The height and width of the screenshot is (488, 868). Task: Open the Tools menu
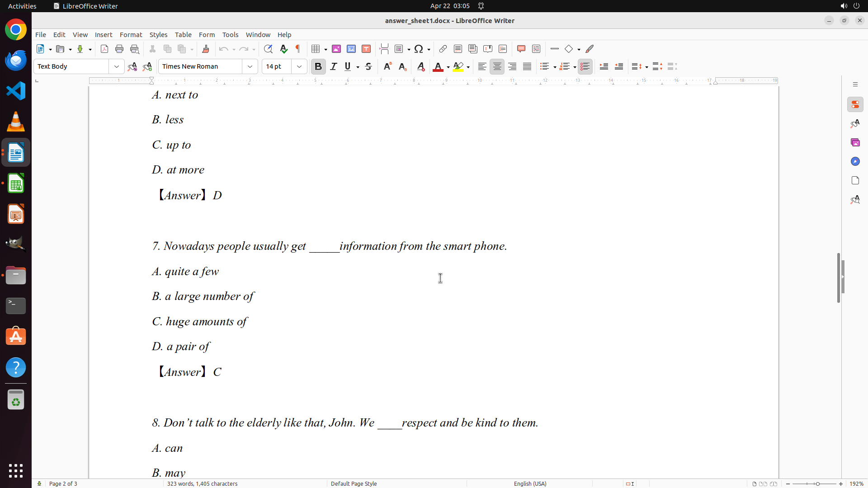[x=230, y=35]
